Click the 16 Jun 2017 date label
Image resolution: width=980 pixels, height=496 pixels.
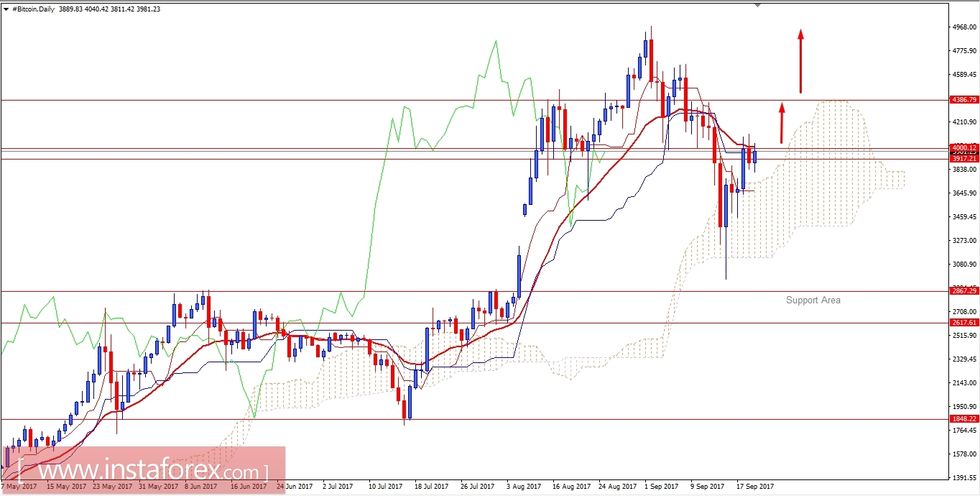point(249,487)
